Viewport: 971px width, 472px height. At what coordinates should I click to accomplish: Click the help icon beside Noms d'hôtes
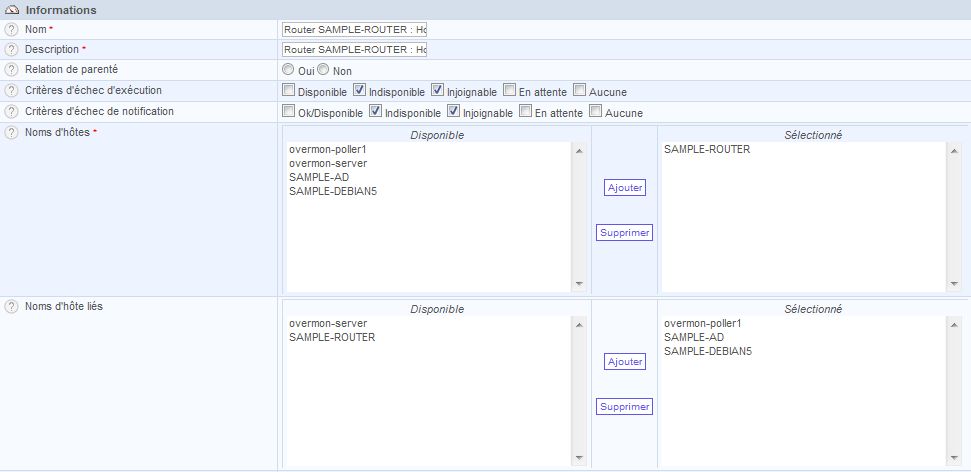tap(12, 133)
